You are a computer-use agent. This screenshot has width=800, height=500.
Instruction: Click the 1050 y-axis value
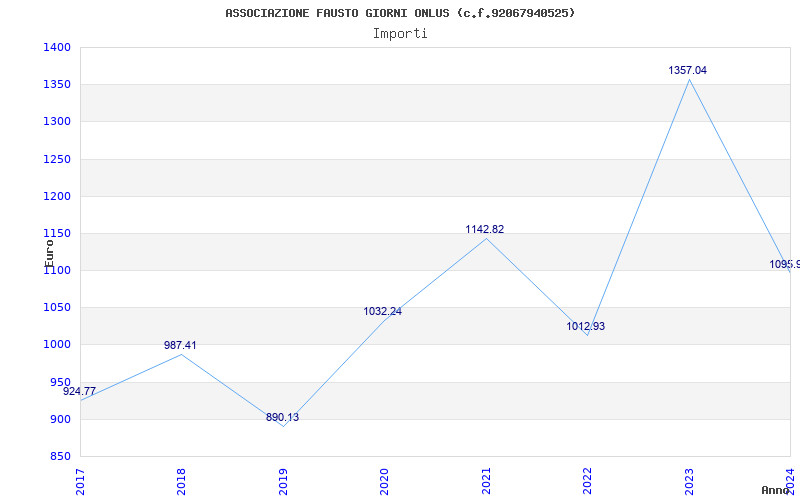click(57, 308)
